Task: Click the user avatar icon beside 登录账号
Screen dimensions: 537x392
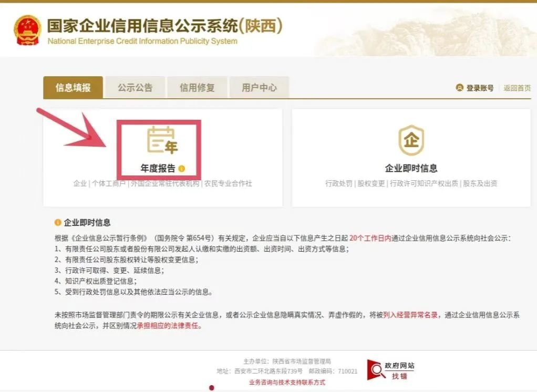Action: pos(460,88)
